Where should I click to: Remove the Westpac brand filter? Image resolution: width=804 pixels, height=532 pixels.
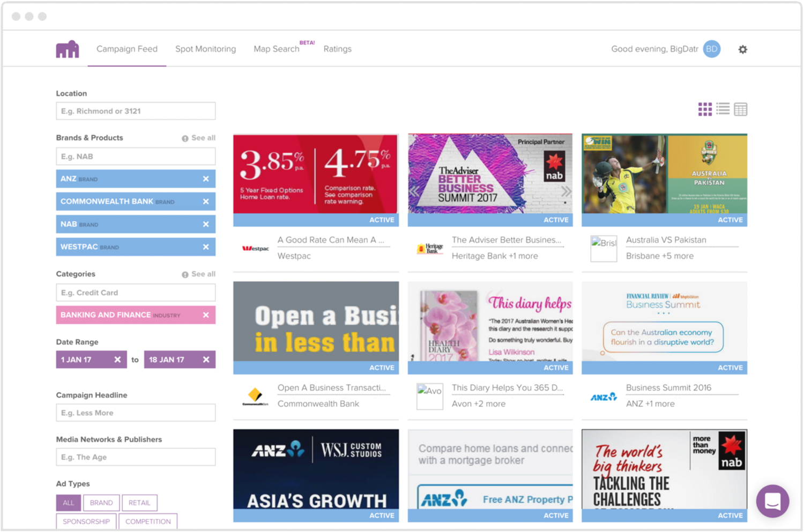coord(206,247)
